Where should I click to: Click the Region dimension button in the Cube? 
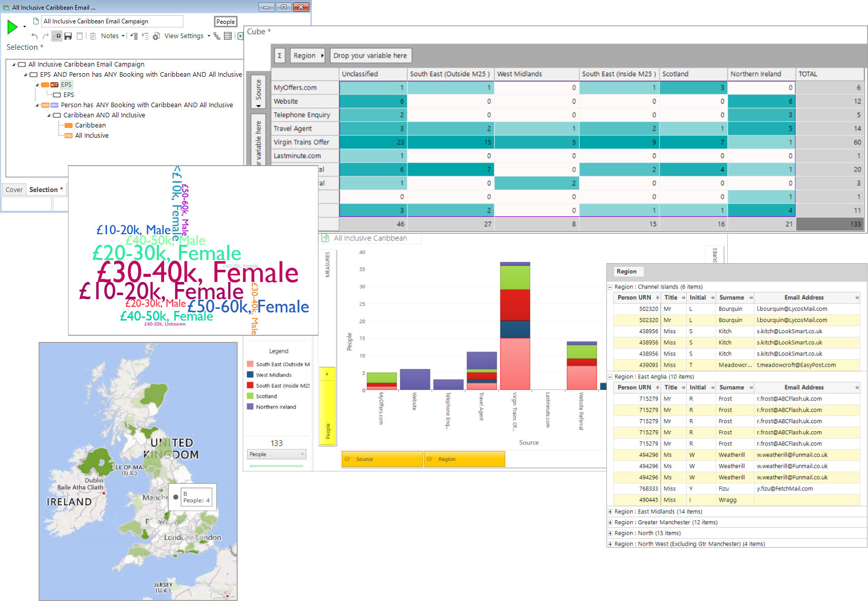308,55
